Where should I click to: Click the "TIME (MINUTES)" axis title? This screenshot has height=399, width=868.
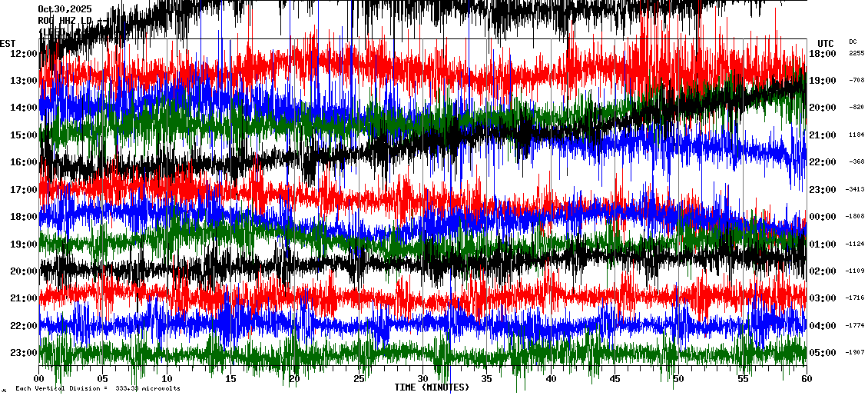pyautogui.click(x=432, y=387)
